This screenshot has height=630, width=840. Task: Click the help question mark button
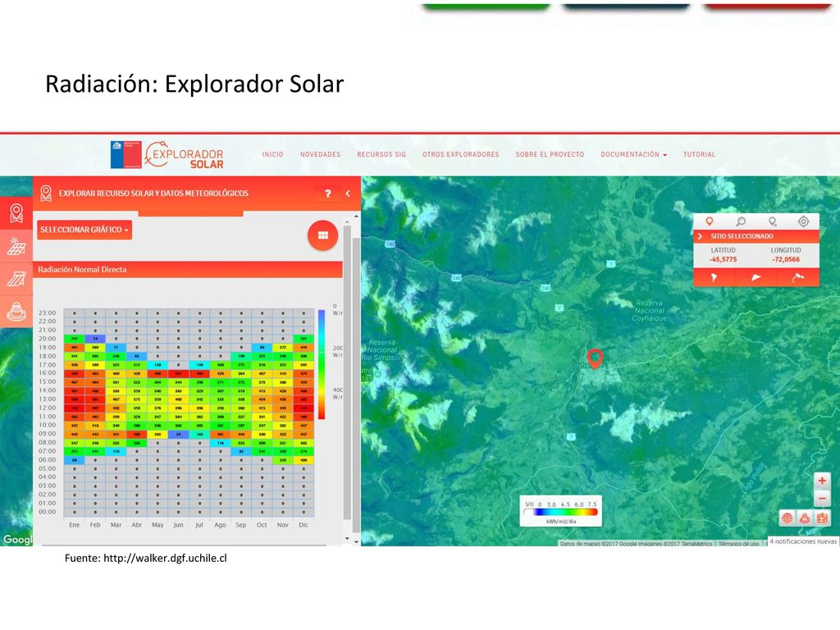point(328,194)
